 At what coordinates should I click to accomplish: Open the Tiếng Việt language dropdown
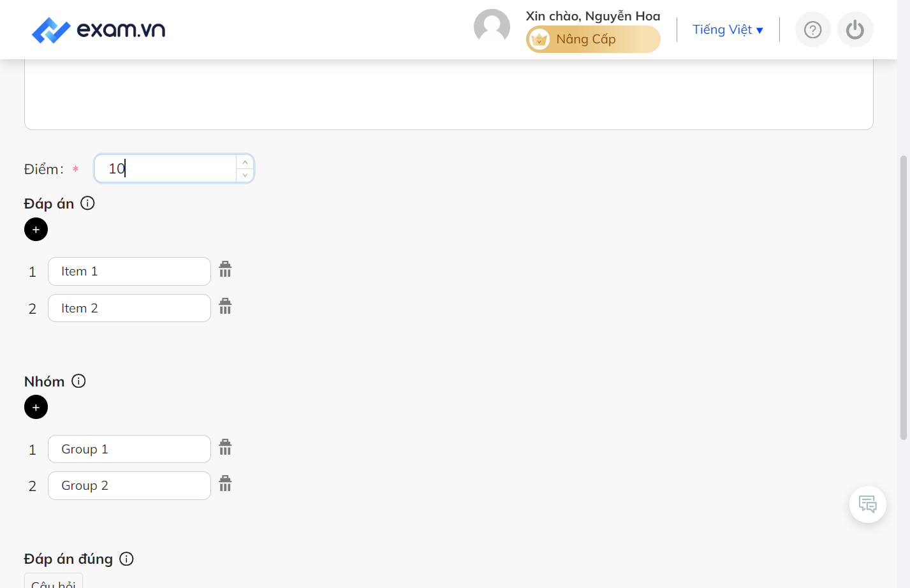click(728, 29)
